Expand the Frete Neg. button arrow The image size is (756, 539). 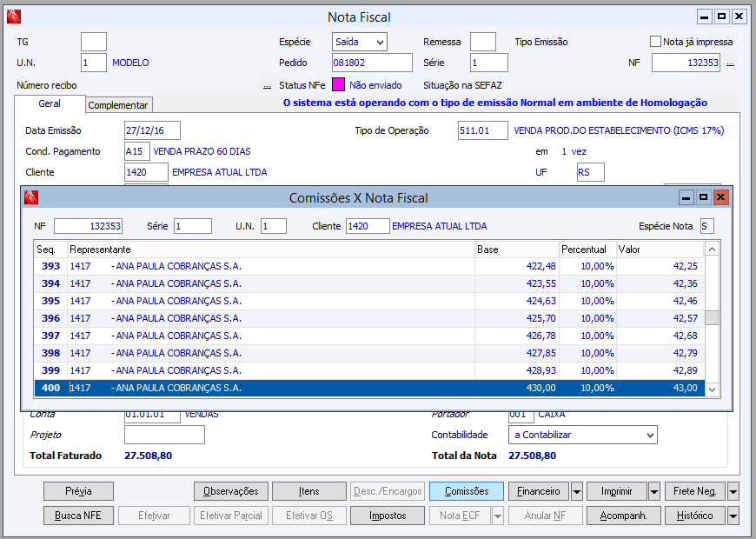733,491
